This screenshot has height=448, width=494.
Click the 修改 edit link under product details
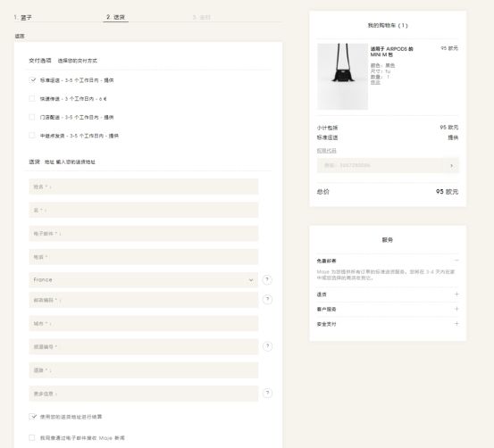tap(375, 82)
